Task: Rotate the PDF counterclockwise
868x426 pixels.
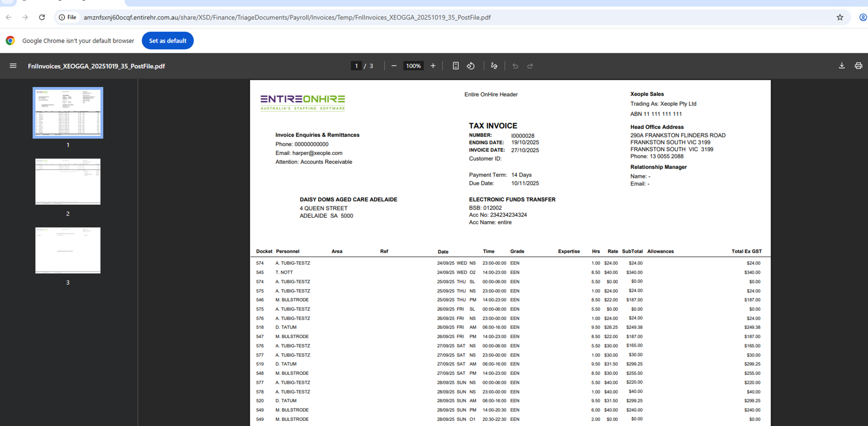Action: click(471, 66)
